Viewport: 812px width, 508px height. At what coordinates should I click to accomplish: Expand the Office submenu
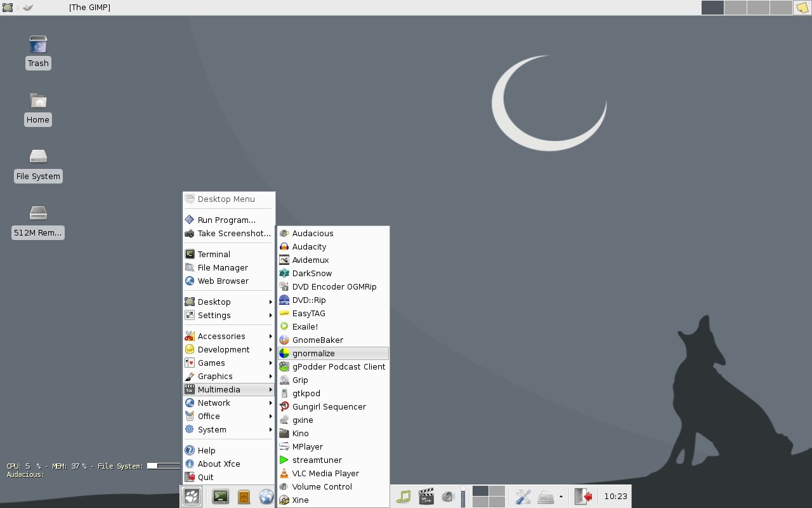[x=229, y=416]
